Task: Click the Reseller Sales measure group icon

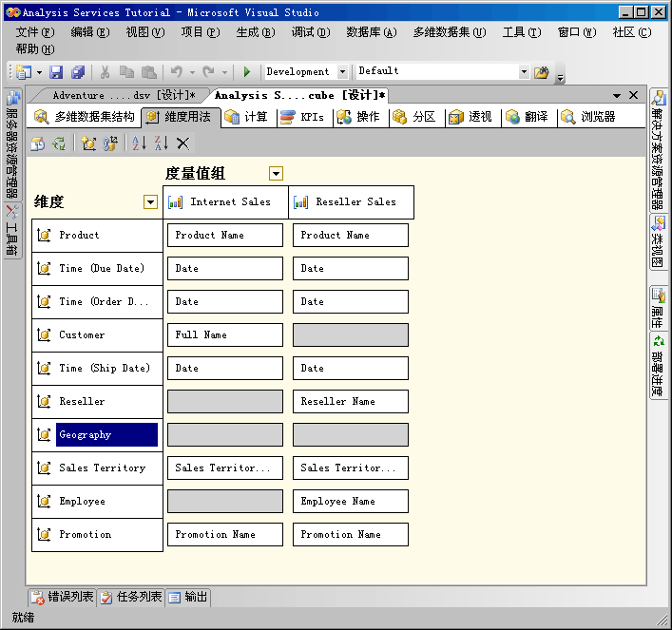Action: tap(301, 201)
